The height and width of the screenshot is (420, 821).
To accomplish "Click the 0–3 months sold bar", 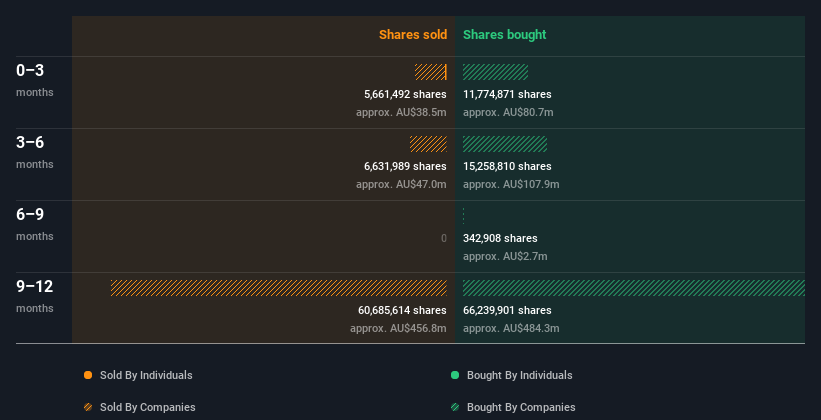I will pos(431,72).
